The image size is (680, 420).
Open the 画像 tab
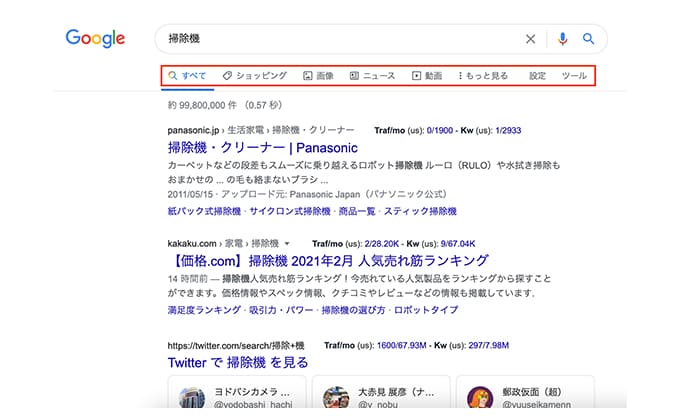pos(318,76)
